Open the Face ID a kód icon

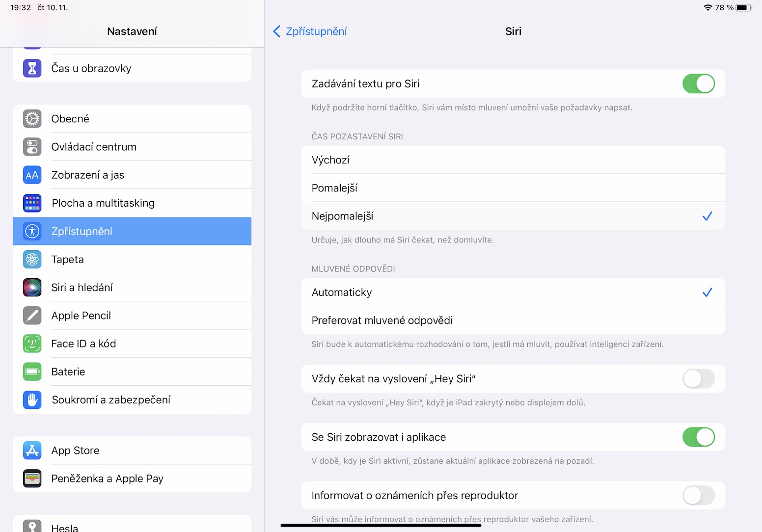pos(32,344)
